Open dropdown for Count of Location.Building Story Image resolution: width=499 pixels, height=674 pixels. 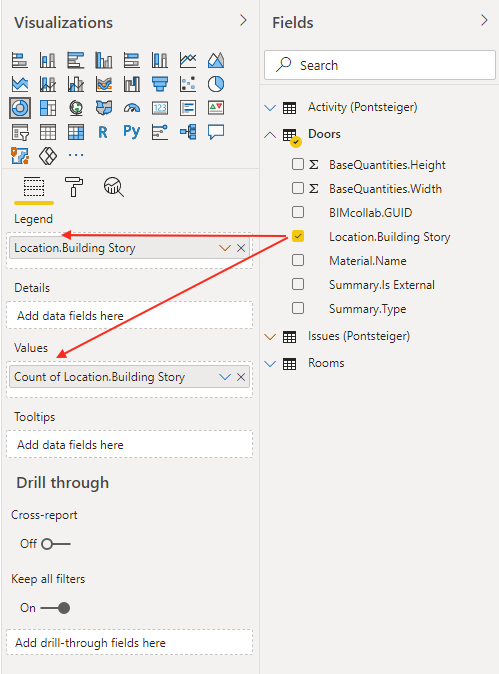click(225, 377)
